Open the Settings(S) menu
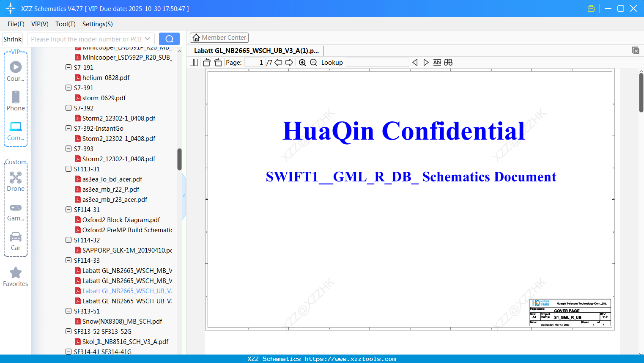This screenshot has height=363, width=644. pos(98,24)
